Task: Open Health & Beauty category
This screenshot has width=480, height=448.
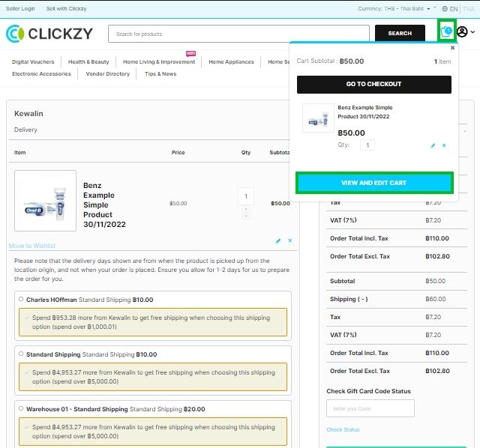Action: click(x=88, y=61)
